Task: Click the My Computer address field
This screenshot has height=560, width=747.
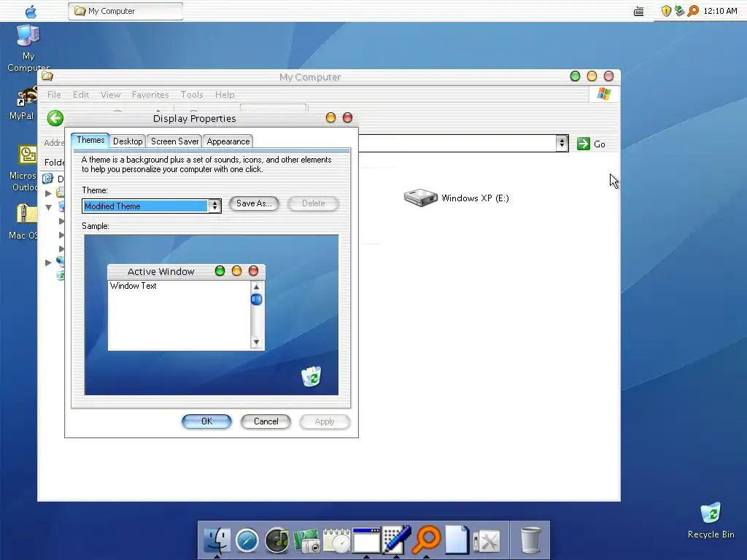Action: click(457, 143)
